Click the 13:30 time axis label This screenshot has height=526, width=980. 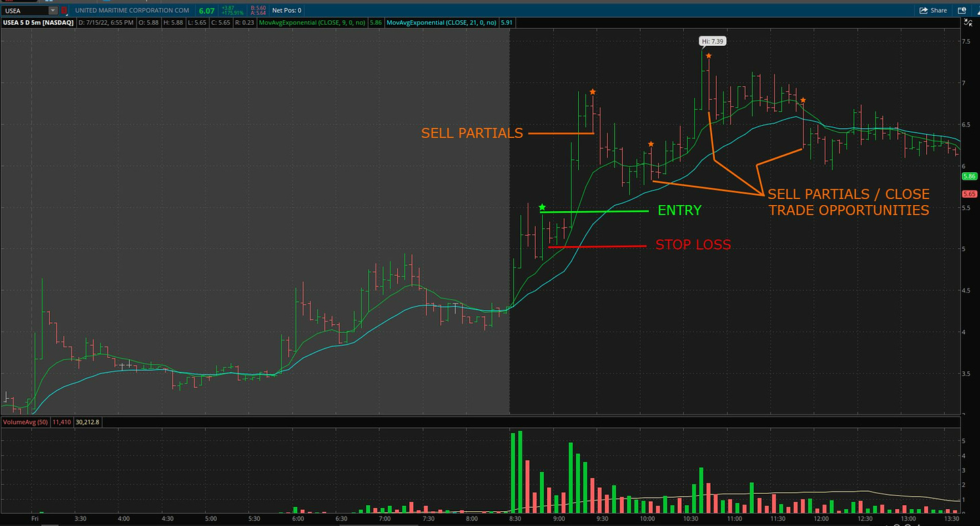(x=952, y=520)
